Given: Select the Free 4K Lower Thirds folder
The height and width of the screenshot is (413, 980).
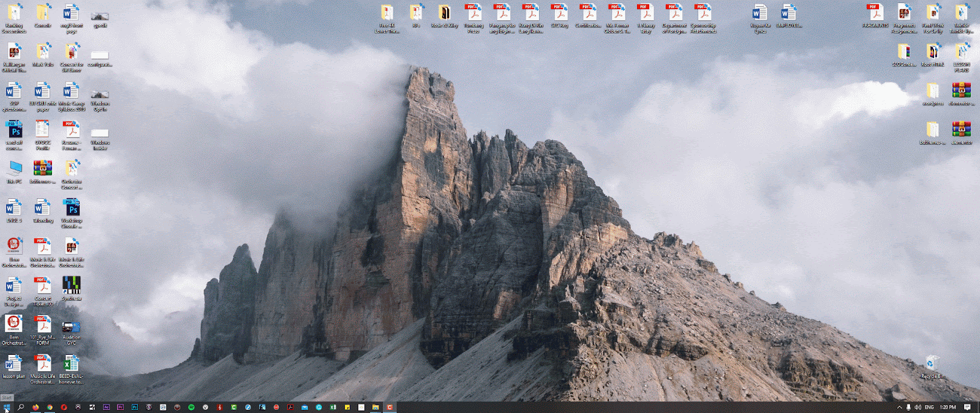Looking at the screenshot, I should click(387, 19).
